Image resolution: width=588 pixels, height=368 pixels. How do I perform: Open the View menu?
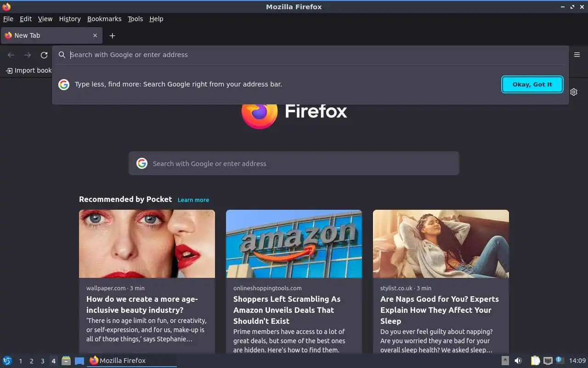pyautogui.click(x=45, y=19)
